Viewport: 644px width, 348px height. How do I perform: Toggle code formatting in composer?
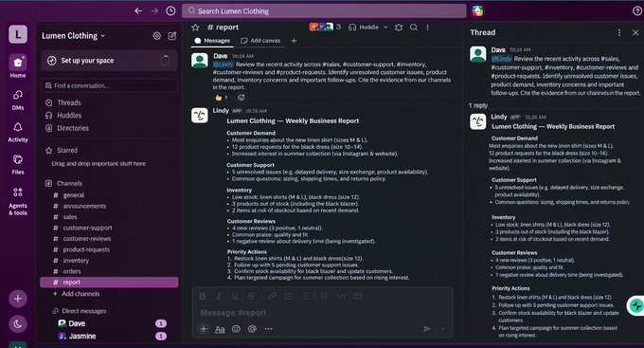[341, 296]
